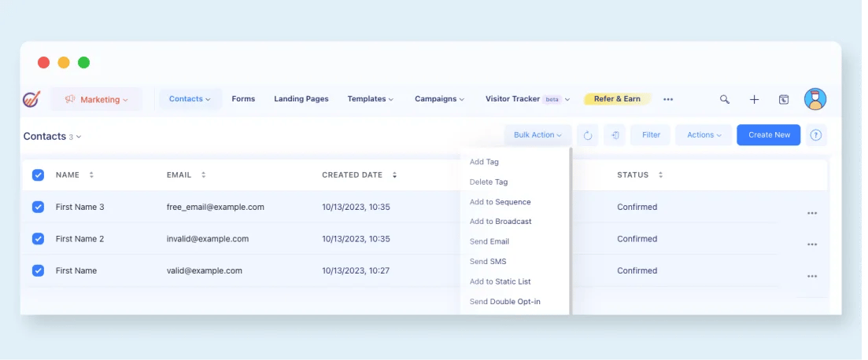The width and height of the screenshot is (868, 360).
Task: Expand the Marketing module dropdown
Action: (96, 100)
